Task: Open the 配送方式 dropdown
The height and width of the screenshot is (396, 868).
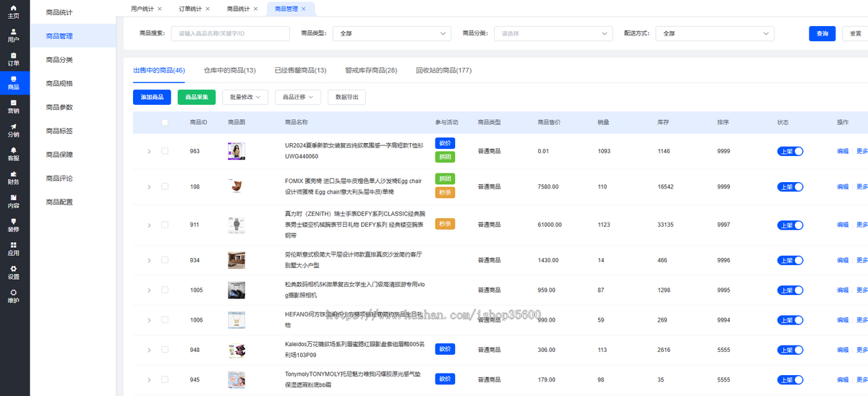Action: (715, 33)
